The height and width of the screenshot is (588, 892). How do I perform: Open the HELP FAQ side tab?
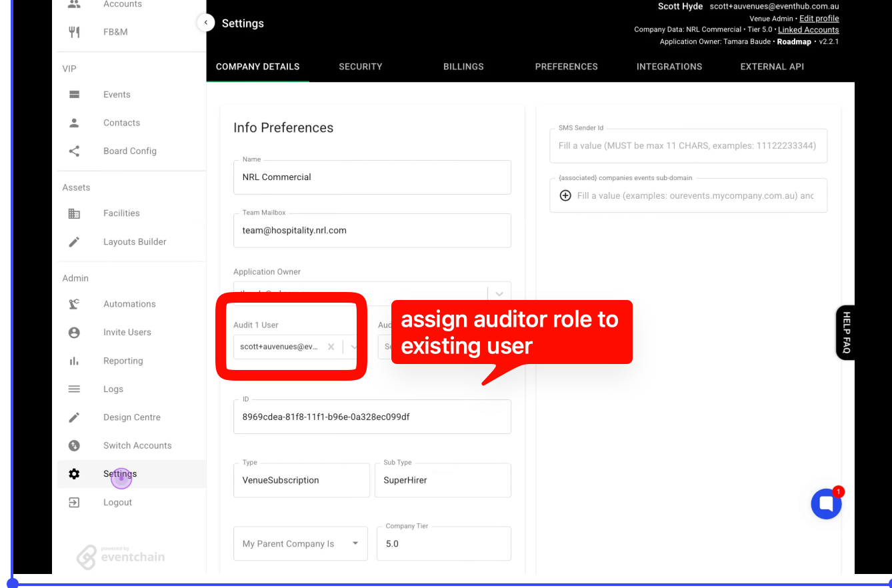click(845, 332)
